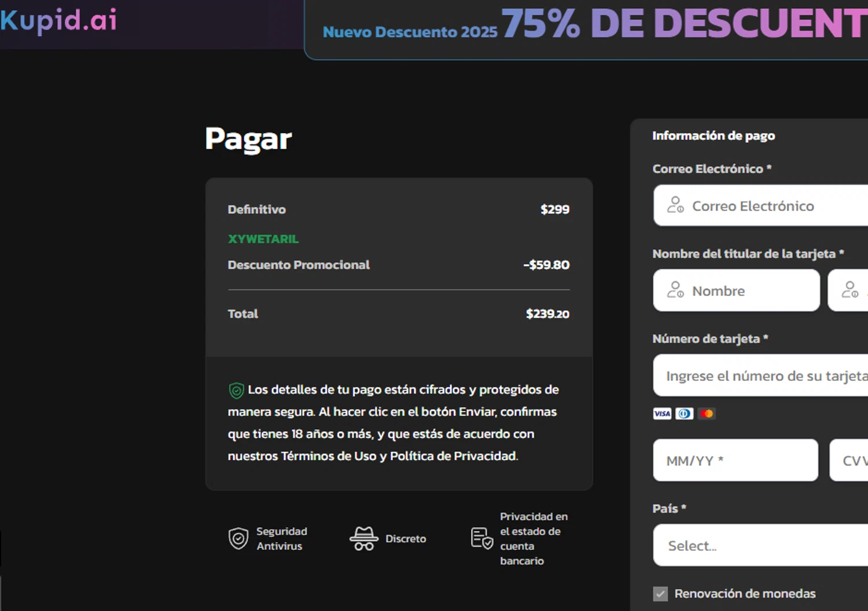Click the Visa card icon
The image size is (868, 611).
coord(662,414)
